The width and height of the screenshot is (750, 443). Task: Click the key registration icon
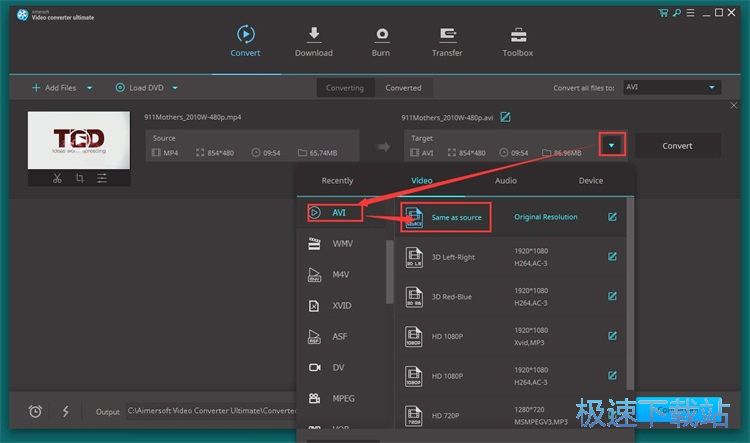pyautogui.click(x=676, y=13)
